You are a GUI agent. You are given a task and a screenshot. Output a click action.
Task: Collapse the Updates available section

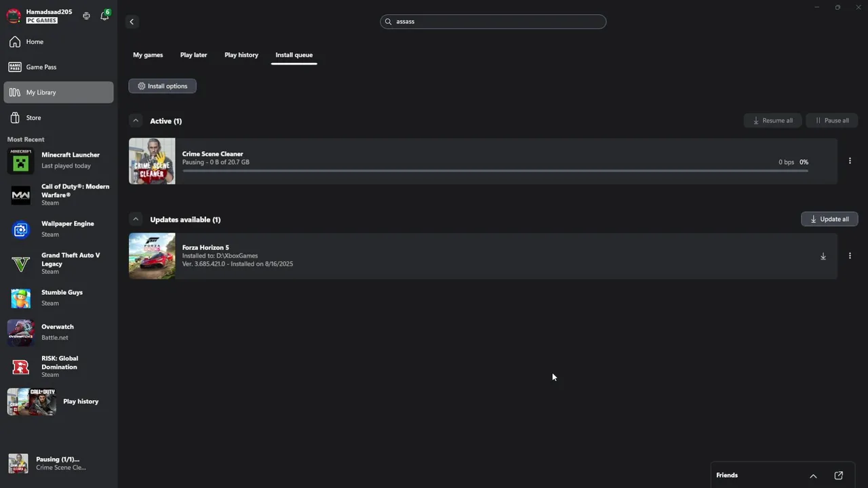pyautogui.click(x=136, y=220)
